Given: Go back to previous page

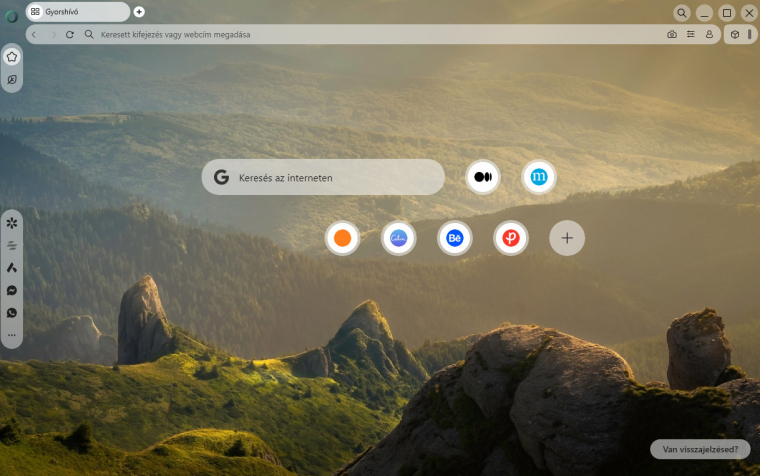Looking at the screenshot, I should (34, 34).
